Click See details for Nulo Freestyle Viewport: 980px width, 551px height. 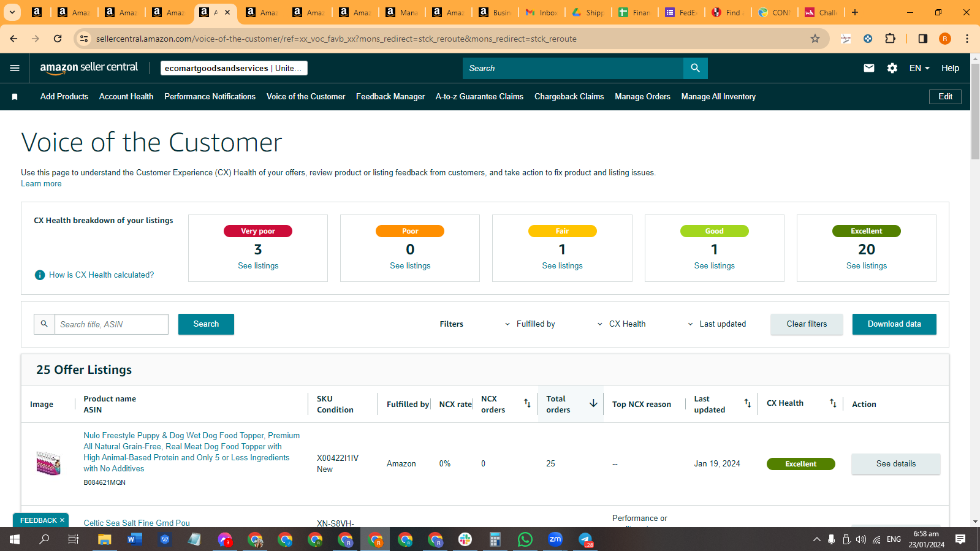tap(895, 464)
